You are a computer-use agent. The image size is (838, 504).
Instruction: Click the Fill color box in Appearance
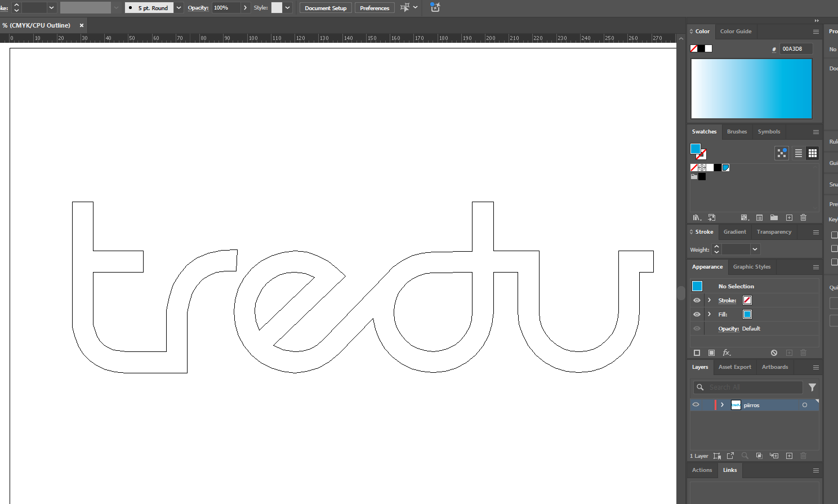pos(747,314)
